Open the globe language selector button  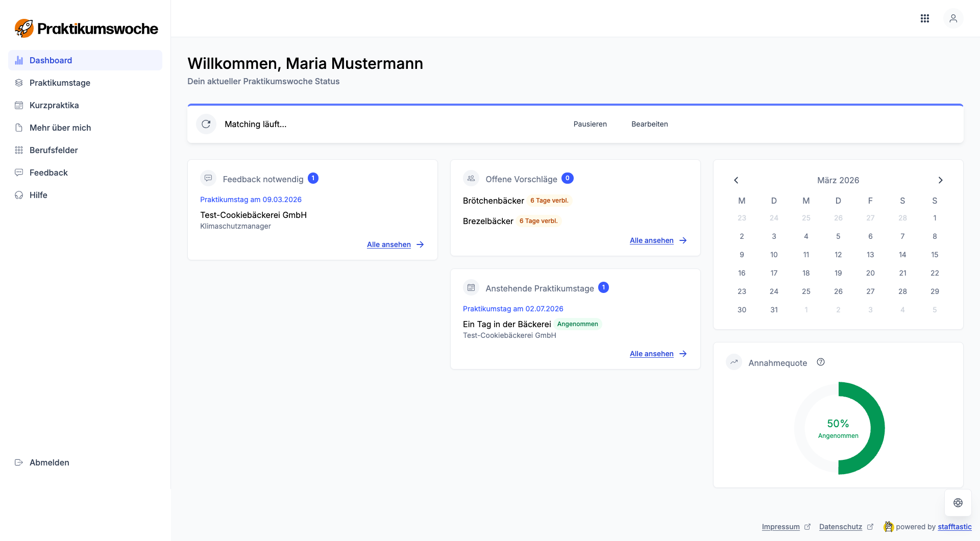pos(958,503)
